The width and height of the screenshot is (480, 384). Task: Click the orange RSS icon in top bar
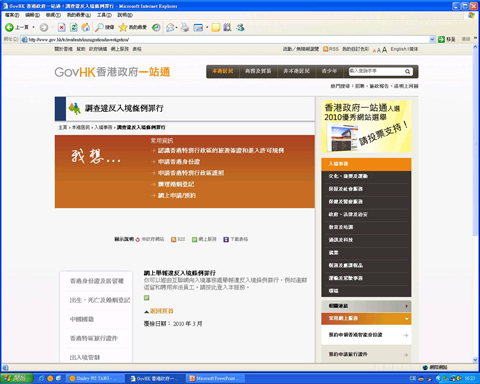[x=326, y=49]
